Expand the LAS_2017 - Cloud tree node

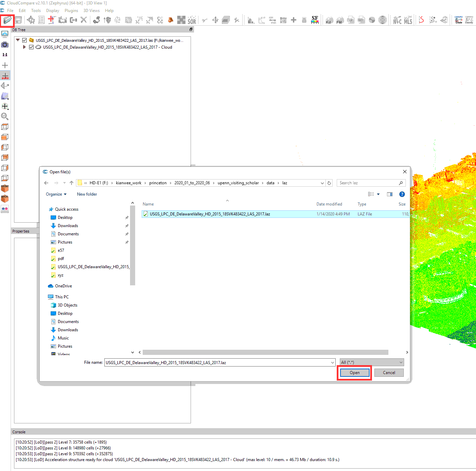click(x=24, y=47)
